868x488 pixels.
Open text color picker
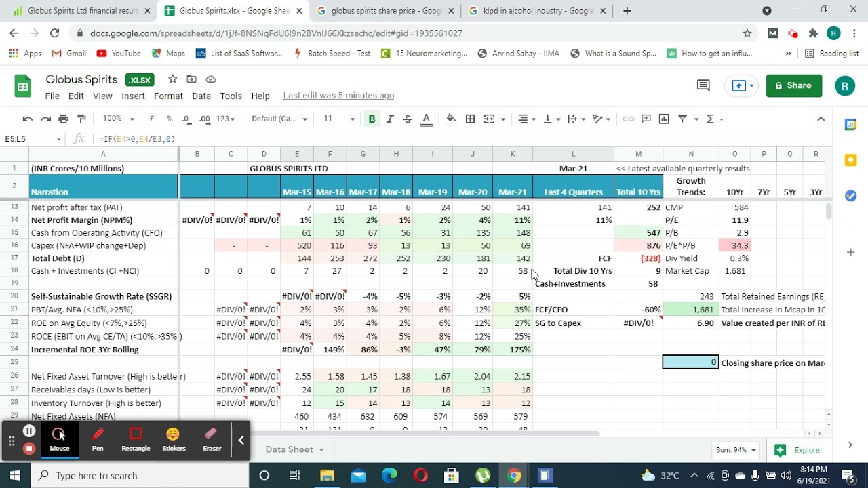[426, 119]
